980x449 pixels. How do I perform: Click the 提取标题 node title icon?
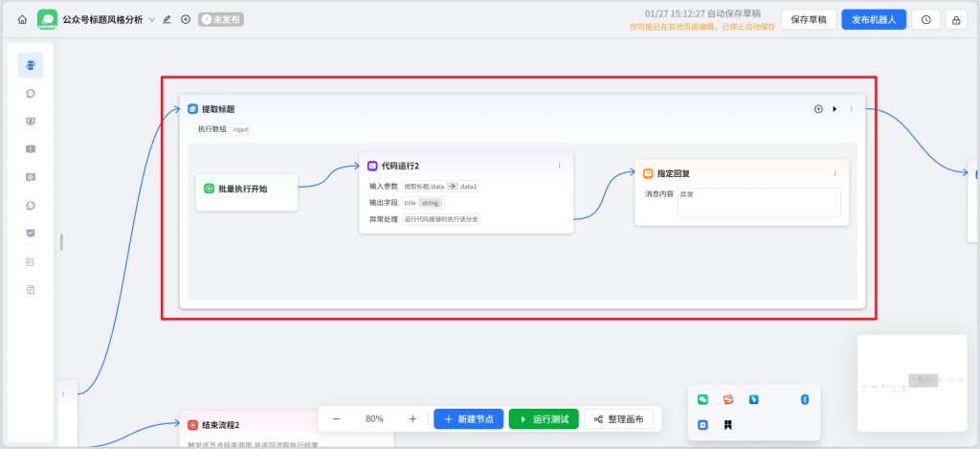coord(192,109)
